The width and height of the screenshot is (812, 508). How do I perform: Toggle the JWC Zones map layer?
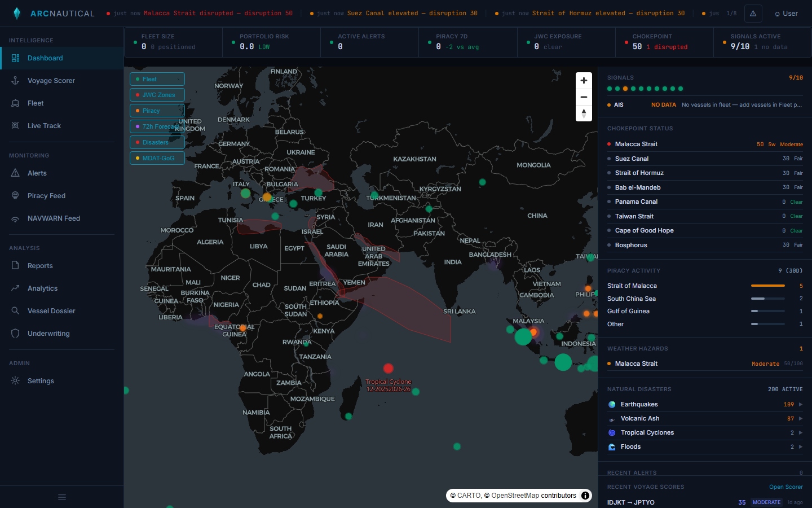(x=157, y=94)
